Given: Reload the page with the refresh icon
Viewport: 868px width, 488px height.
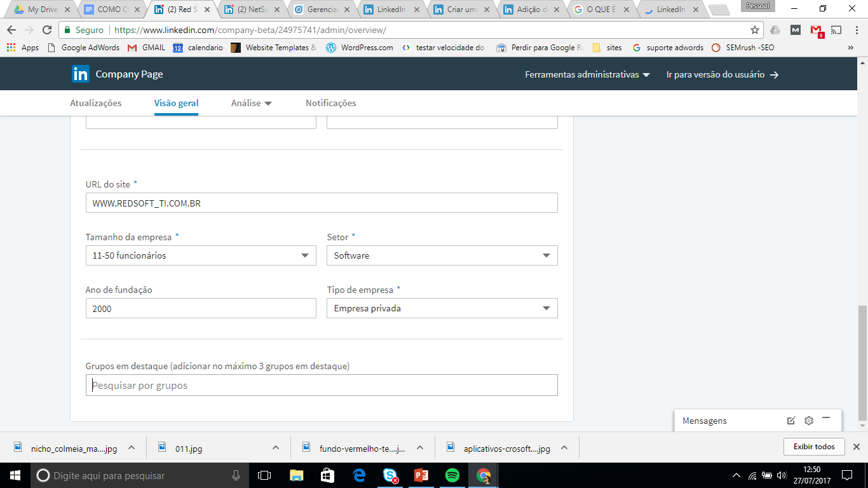Looking at the screenshot, I should tap(47, 30).
